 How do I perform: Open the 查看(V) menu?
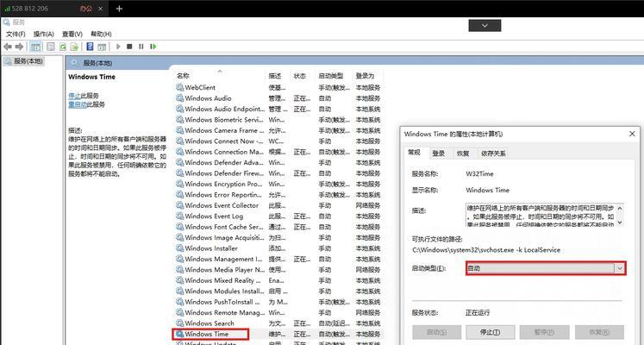tap(72, 34)
